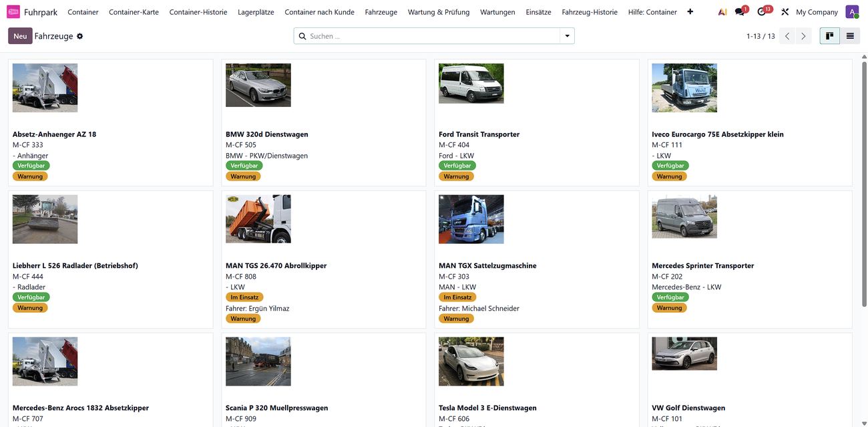The height and width of the screenshot is (427, 868).
Task: Open the Lagerplätze menu
Action: (256, 12)
